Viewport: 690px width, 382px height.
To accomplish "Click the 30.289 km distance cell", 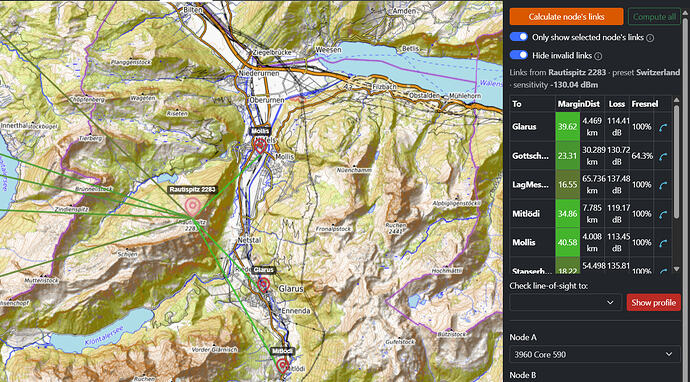I will point(592,156).
